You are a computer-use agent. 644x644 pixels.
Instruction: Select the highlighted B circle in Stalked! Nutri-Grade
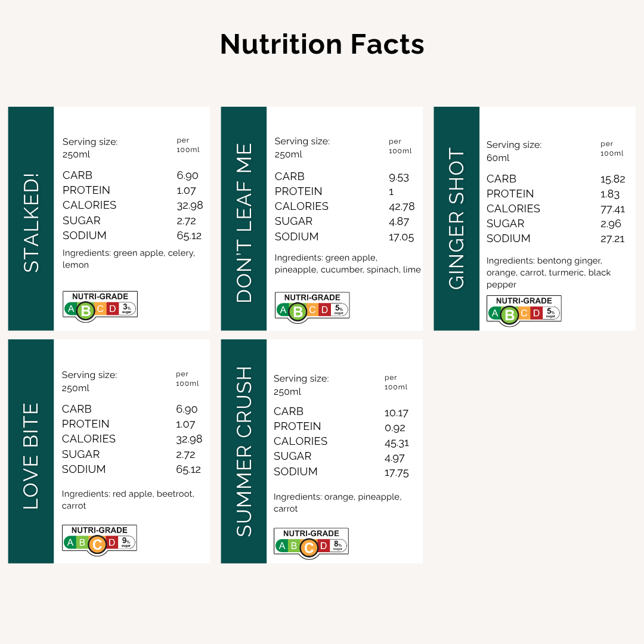pos(86,310)
